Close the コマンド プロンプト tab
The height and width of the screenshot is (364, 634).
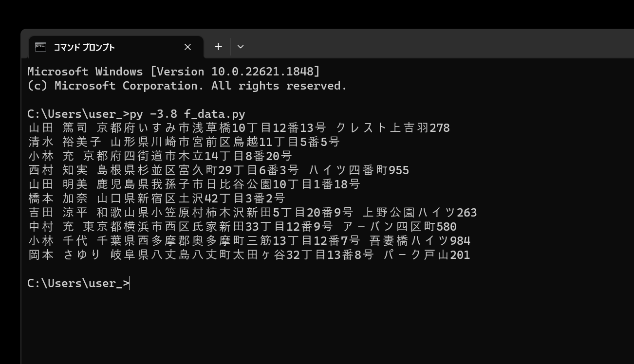pos(187,47)
